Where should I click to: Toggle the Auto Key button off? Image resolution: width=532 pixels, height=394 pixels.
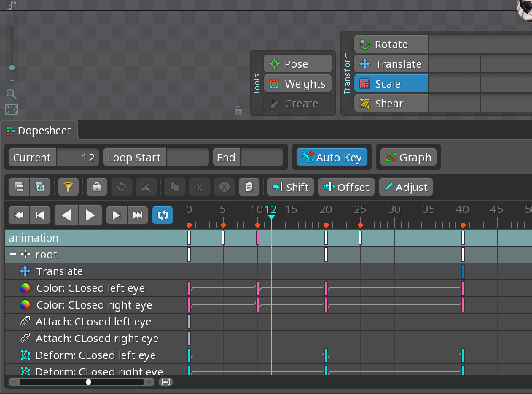click(332, 158)
